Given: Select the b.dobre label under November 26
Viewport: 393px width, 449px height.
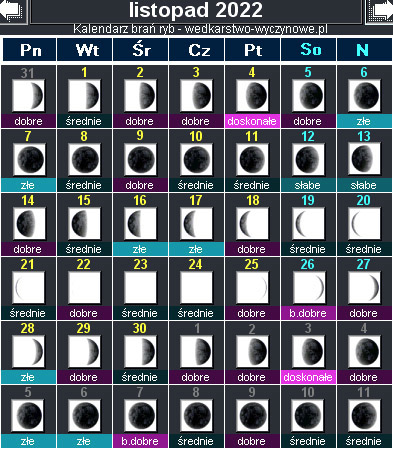Looking at the screenshot, I should tap(308, 313).
